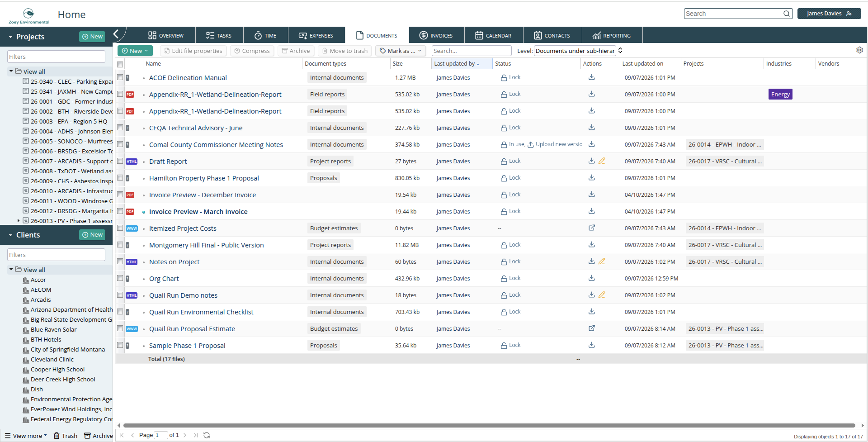This screenshot has height=442, width=868.
Task: Open the James Davies user button
Action: [x=829, y=14]
